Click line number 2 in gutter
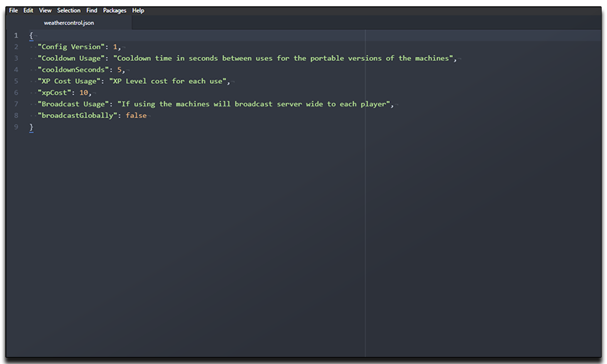Image resolution: width=607 pixels, height=364 pixels. click(16, 47)
